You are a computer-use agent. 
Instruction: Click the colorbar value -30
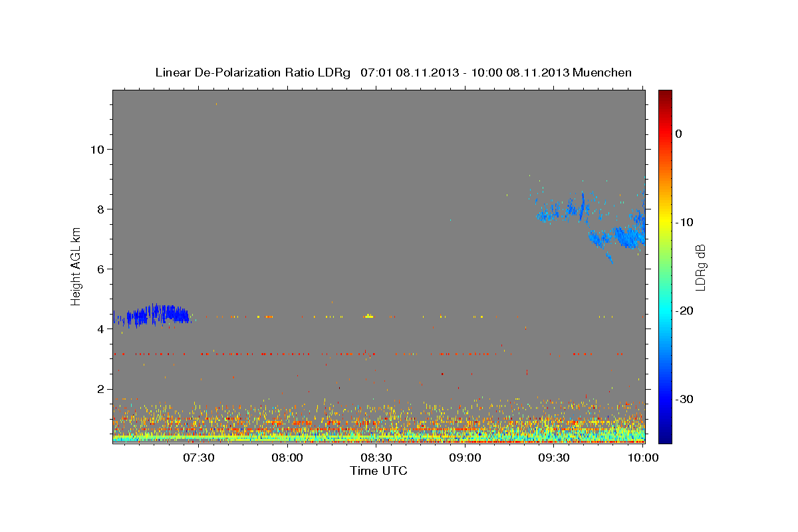click(684, 399)
